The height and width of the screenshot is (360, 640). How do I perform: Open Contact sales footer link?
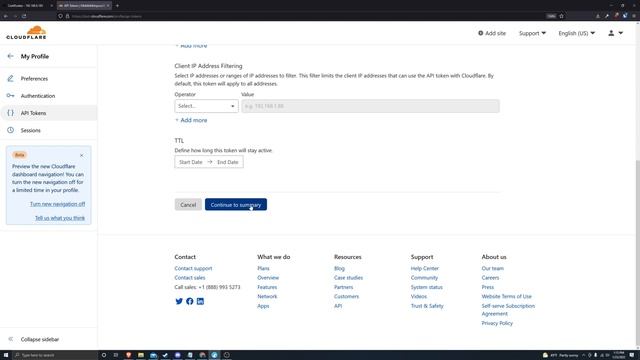pos(190,278)
